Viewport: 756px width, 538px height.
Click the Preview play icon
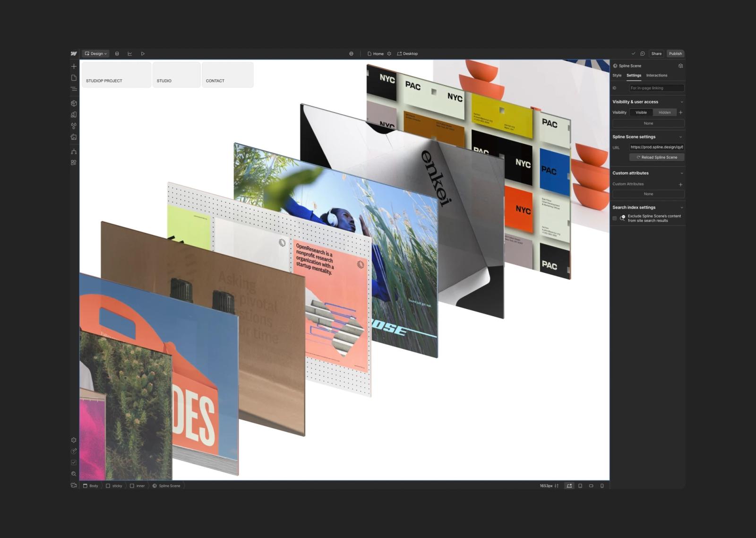pos(143,53)
